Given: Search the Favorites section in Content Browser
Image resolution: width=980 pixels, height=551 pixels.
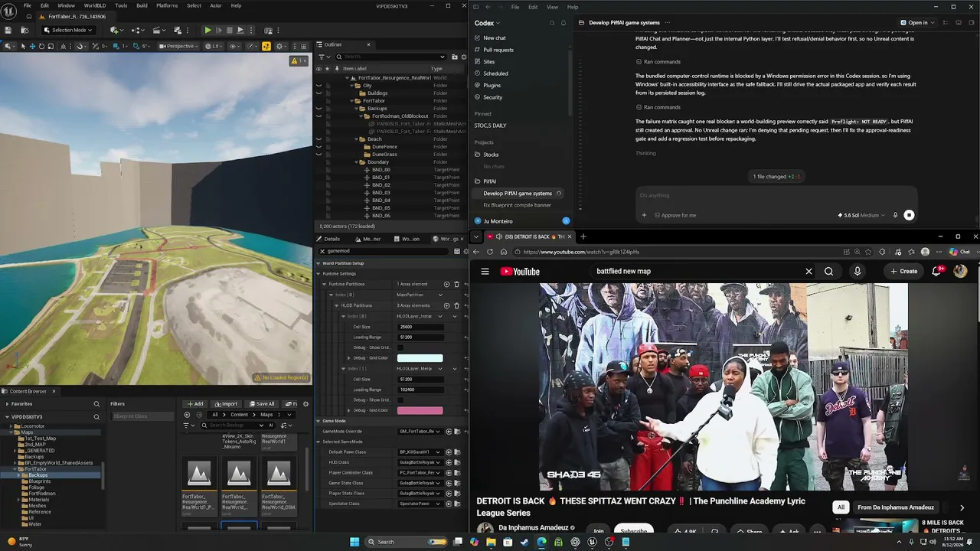Looking at the screenshot, I should point(96,403).
